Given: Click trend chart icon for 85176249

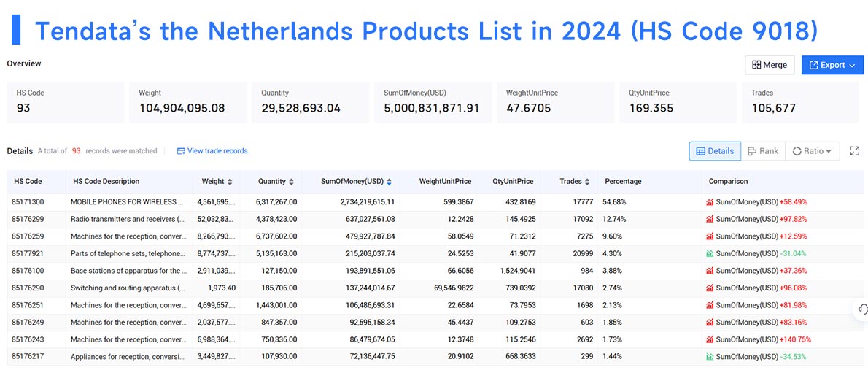Looking at the screenshot, I should 710,323.
